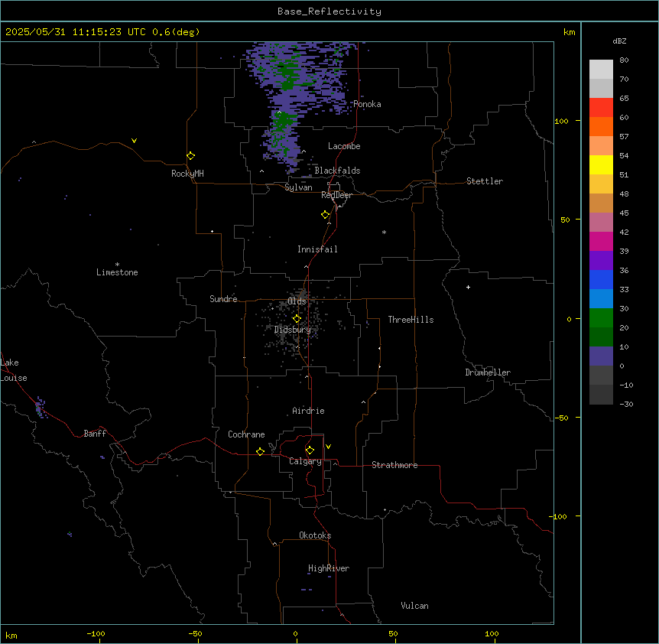
Task: Select the Olds town label
Action: 297,301
